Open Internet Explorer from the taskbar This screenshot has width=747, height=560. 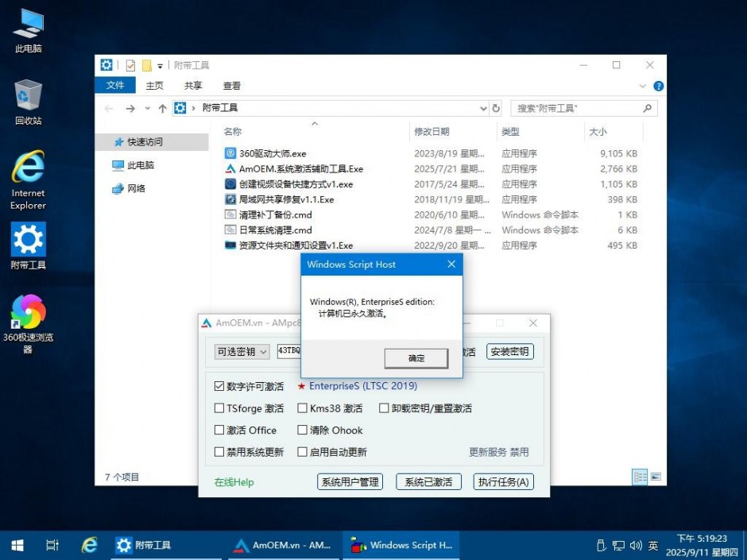tap(90, 545)
